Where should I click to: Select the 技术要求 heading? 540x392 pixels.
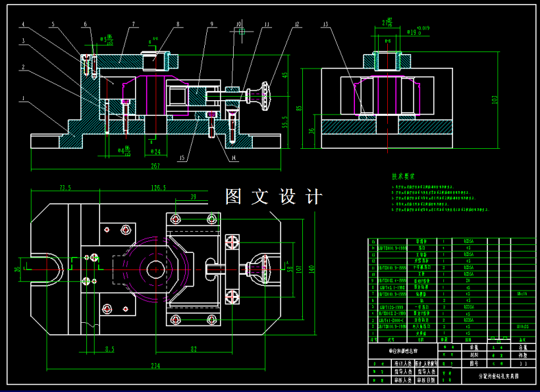pyautogui.click(x=403, y=177)
